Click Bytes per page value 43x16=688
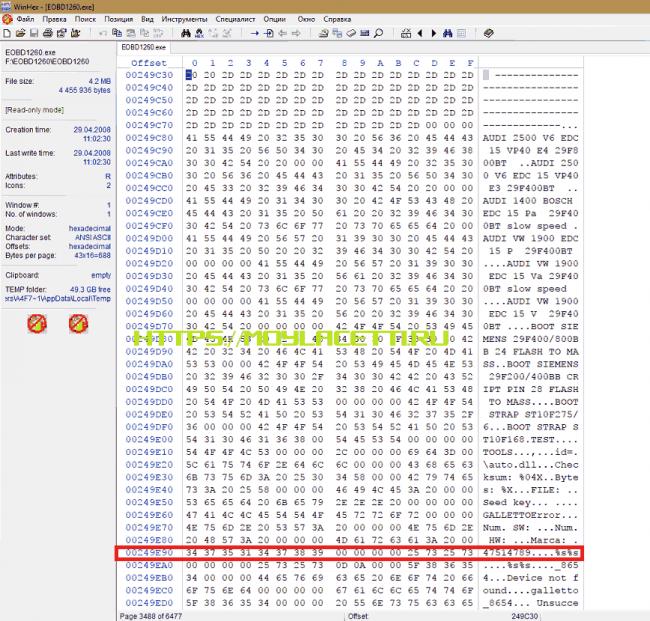 click(x=92, y=255)
